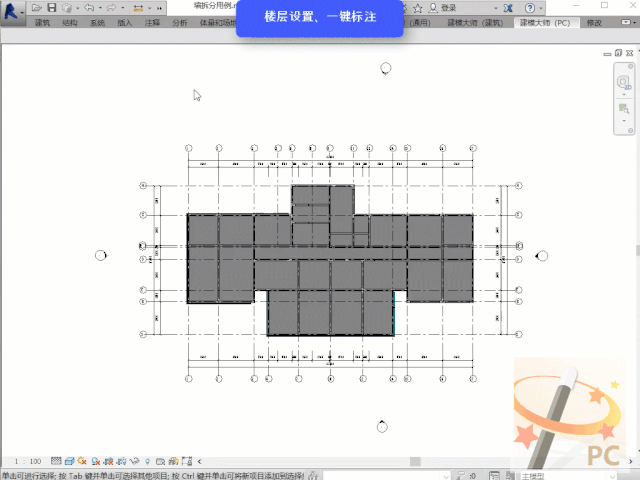
Task: Click the right elevation marker circle
Action: [542, 256]
